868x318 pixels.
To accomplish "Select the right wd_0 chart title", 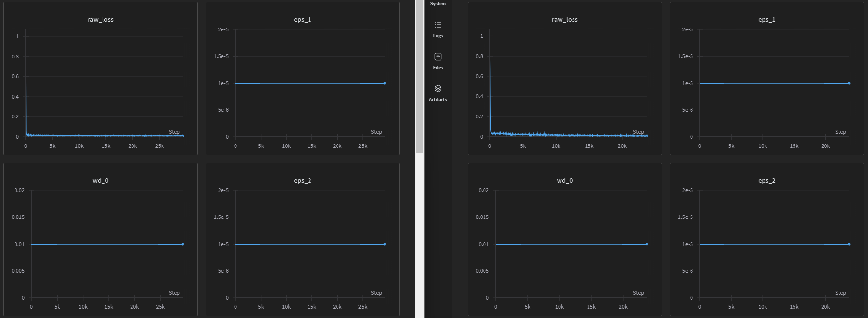I will click(565, 181).
